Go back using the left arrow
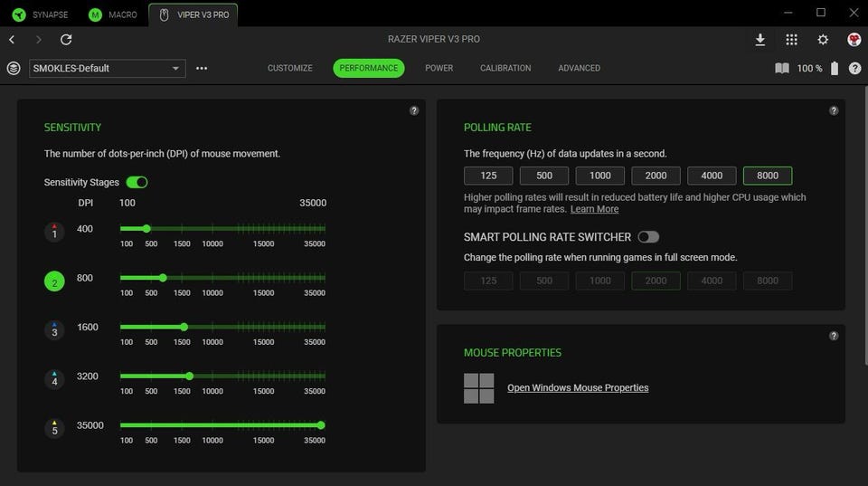868x486 pixels. pos(12,40)
